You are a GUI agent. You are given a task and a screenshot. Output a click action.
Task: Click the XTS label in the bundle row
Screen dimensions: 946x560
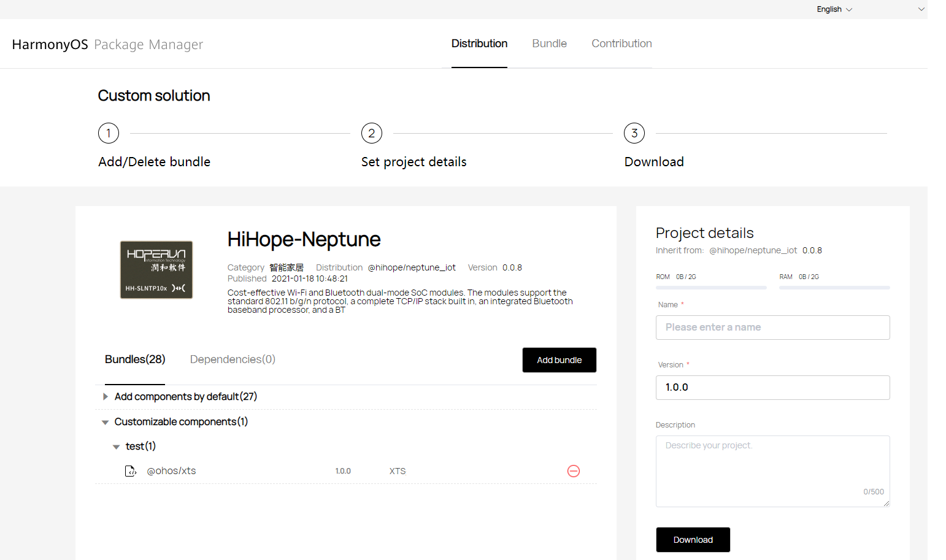[x=398, y=471]
